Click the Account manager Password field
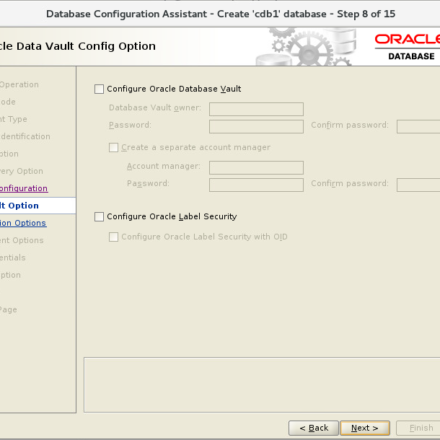This screenshot has width=440, height=440. pyautogui.click(x=256, y=185)
